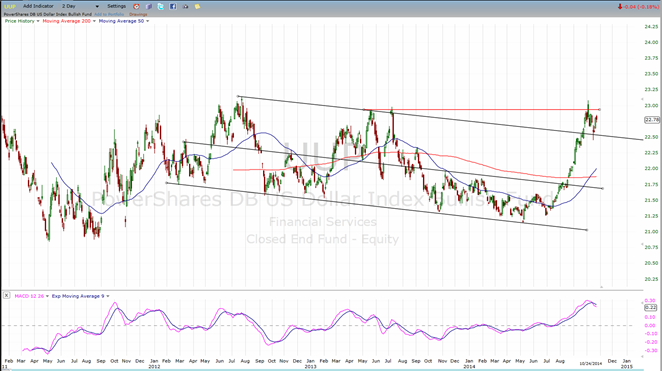
Task: Open the Settings menu
Action: 117,6
